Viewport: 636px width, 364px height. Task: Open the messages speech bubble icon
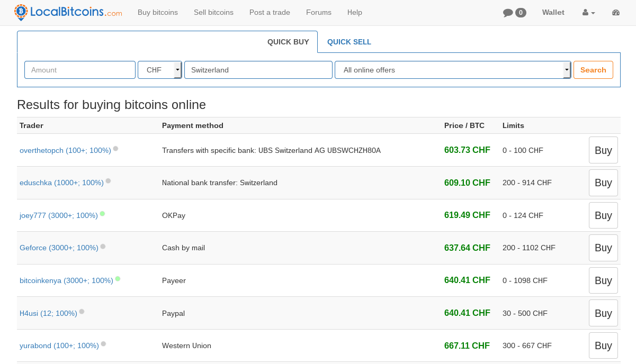point(508,13)
